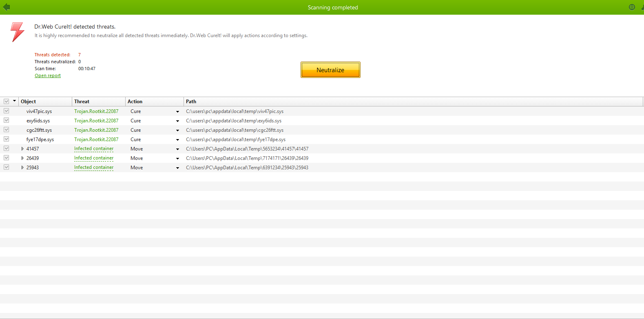
Task: Expand the 41457 container tree node
Action: (22, 149)
